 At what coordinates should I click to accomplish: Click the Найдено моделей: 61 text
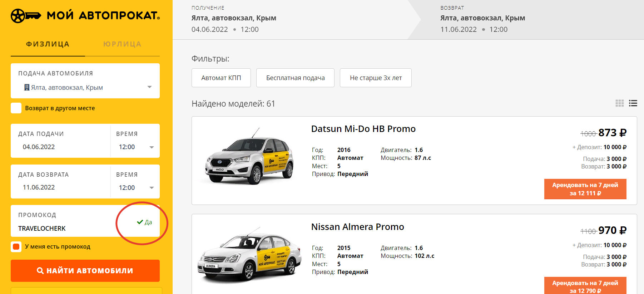233,104
